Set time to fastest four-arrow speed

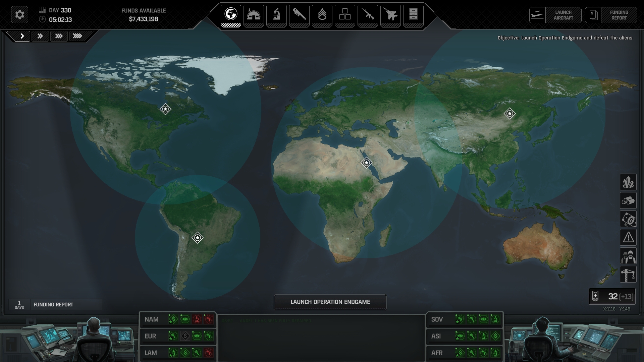point(77,36)
